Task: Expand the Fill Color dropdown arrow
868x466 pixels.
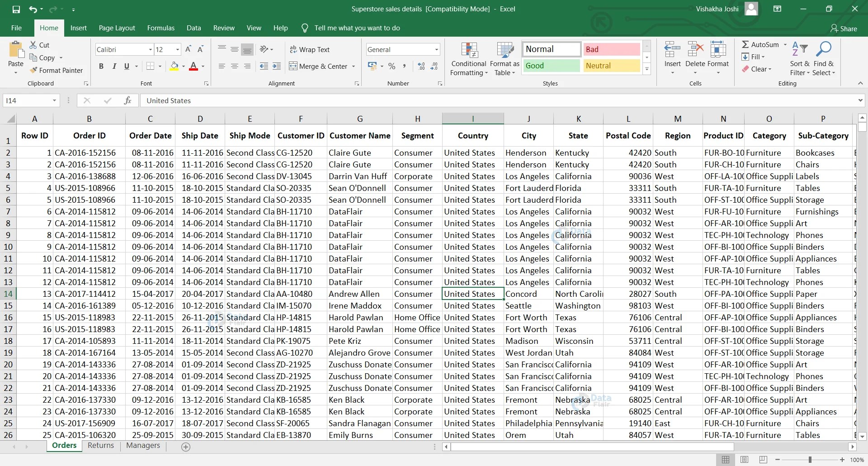Action: point(184,66)
